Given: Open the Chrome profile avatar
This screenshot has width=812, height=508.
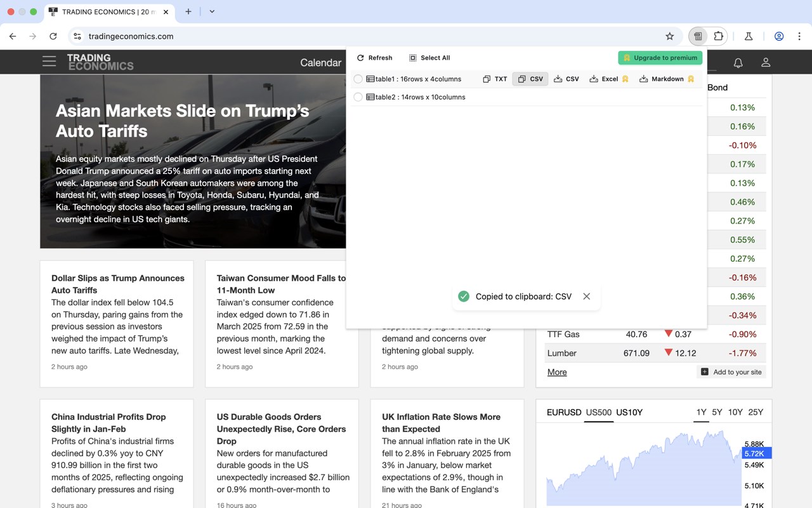Looking at the screenshot, I should pyautogui.click(x=779, y=36).
